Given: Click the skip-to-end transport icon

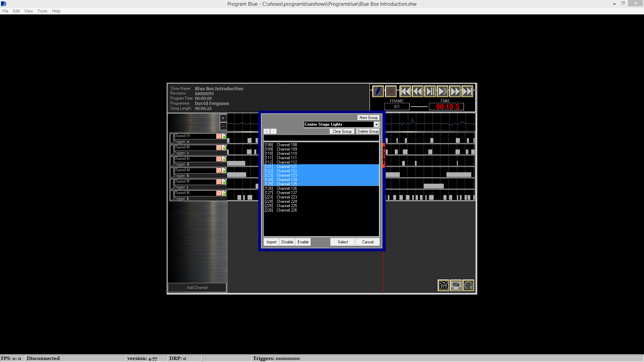Looking at the screenshot, I should (467, 91).
